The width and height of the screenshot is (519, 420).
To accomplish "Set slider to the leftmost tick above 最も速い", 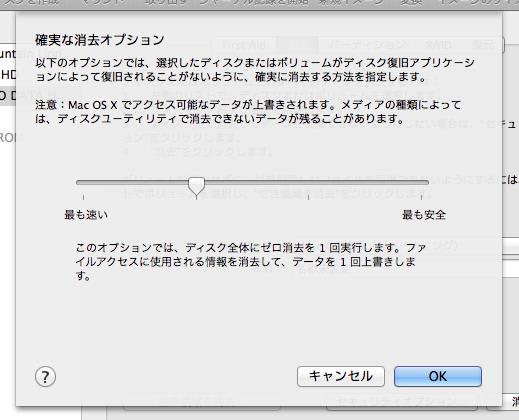I will point(83,197).
